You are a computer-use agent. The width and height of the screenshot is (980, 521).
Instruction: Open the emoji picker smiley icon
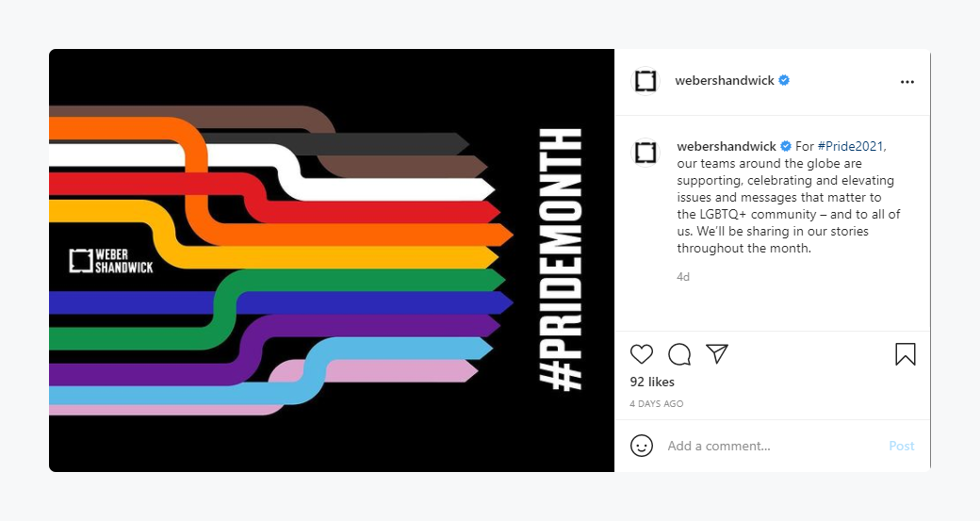642,446
